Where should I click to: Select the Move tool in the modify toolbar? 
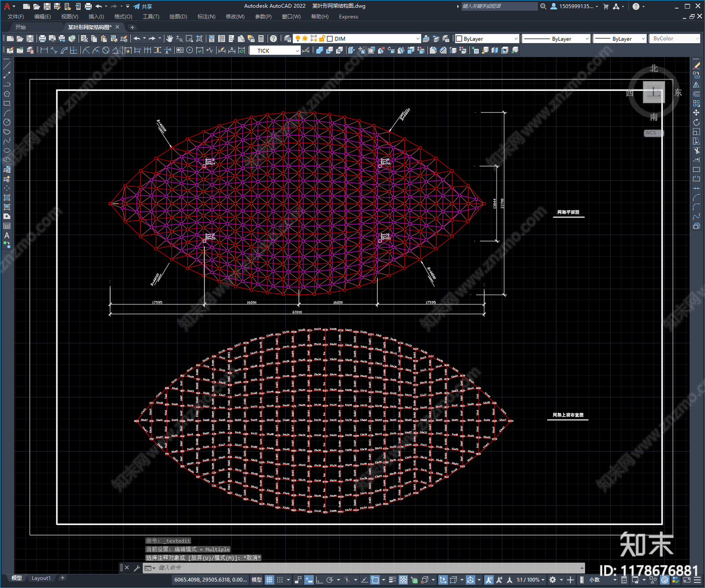point(696,113)
